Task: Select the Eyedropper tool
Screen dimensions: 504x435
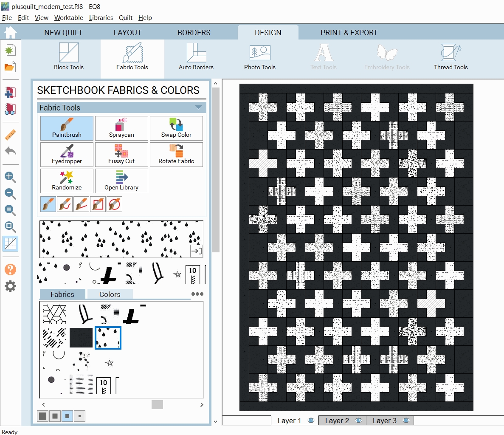Action: [67, 154]
